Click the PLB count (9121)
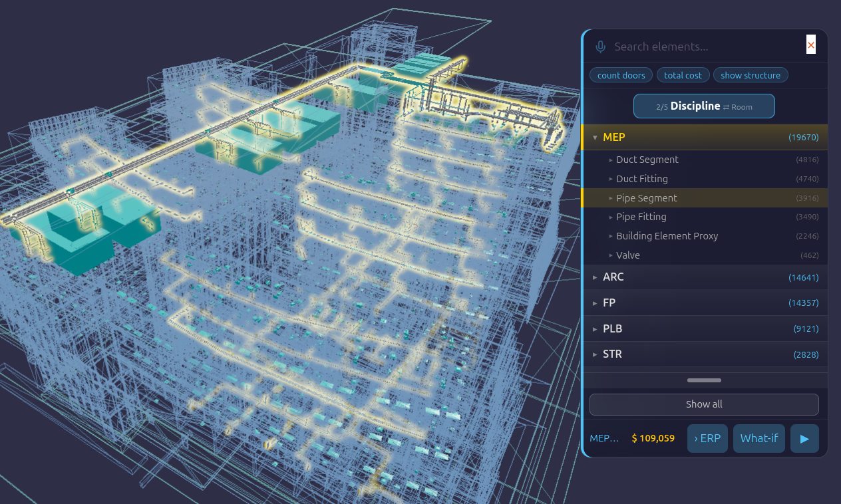The image size is (841, 504). pyautogui.click(x=806, y=328)
